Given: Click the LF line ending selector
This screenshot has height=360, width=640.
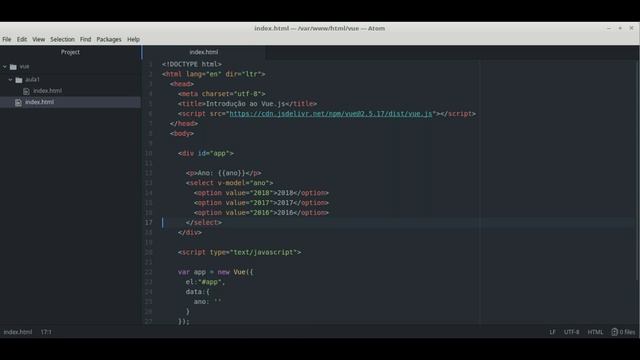Looking at the screenshot, I should tap(552, 332).
